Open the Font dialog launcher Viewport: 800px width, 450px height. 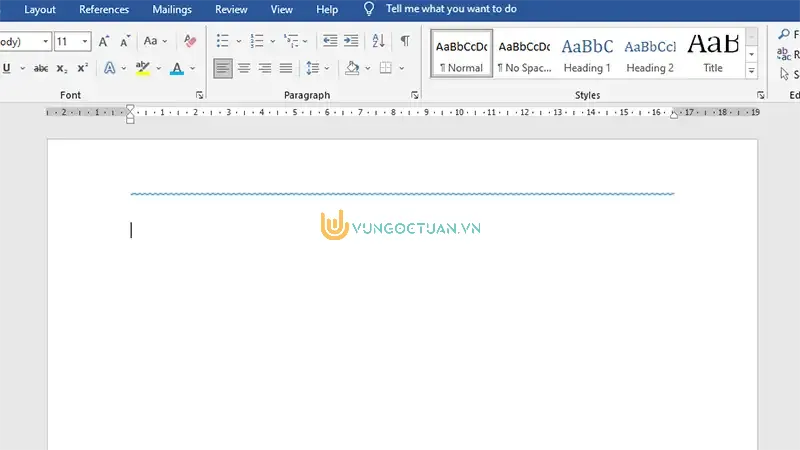[199, 95]
